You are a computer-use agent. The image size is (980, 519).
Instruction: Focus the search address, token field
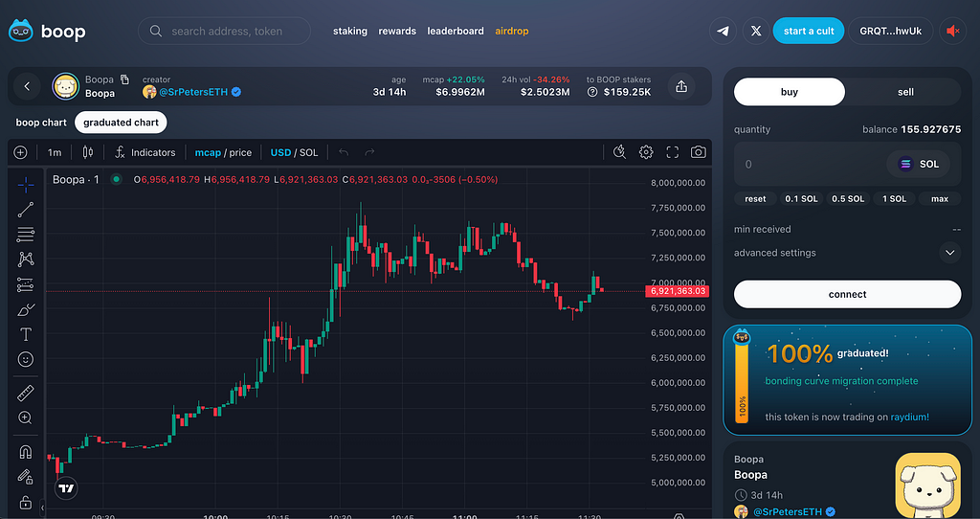224,31
